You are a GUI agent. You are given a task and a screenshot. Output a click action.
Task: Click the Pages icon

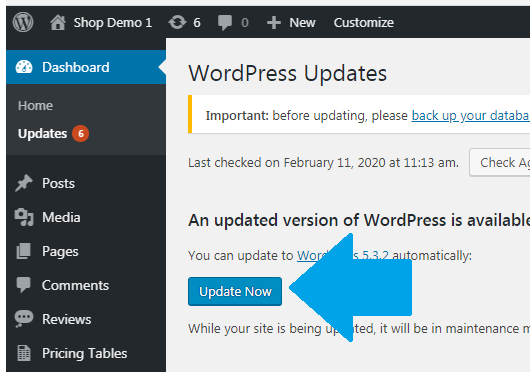coord(24,251)
